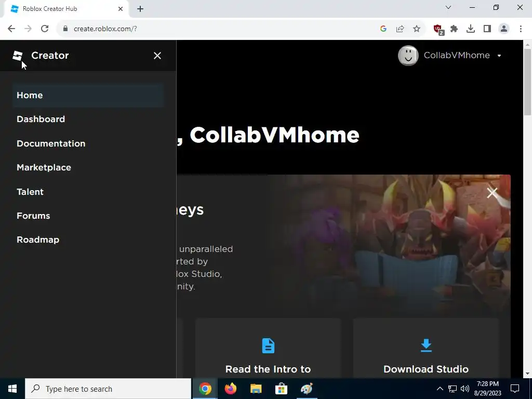The height and width of the screenshot is (399, 532).
Task: Click the download arrow icon on card
Action: pos(426,345)
